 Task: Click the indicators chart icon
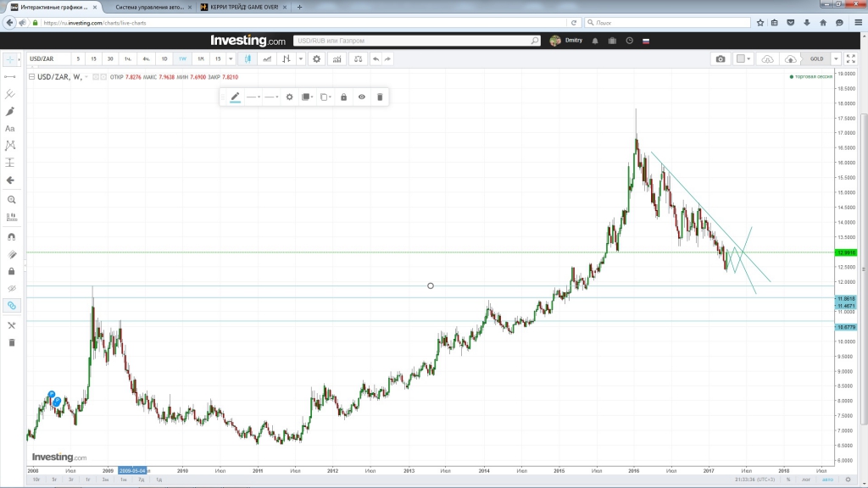[x=337, y=59]
